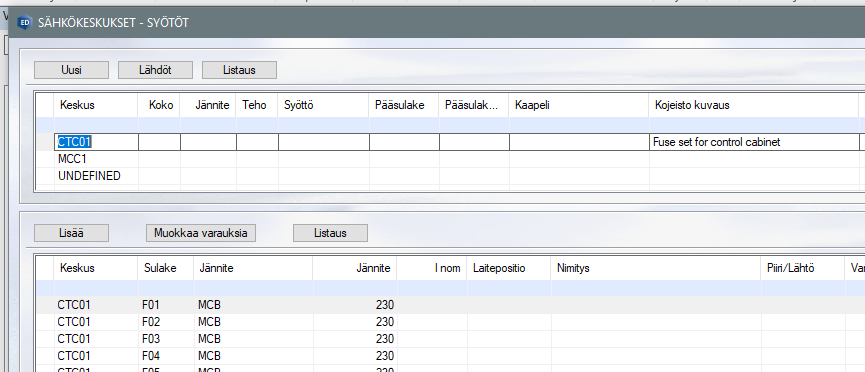Select the CTC01 cell in upper table
The width and height of the screenshot is (865, 372).
click(x=96, y=142)
